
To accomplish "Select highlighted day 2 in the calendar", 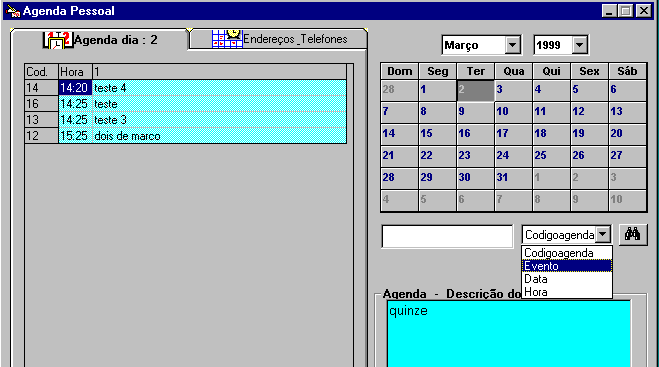I will [x=475, y=90].
